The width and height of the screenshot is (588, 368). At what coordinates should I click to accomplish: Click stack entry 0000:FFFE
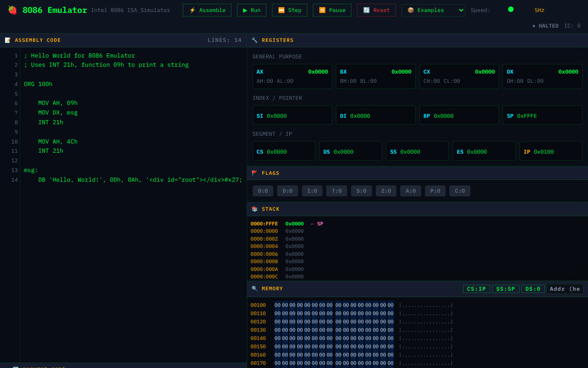264,224
